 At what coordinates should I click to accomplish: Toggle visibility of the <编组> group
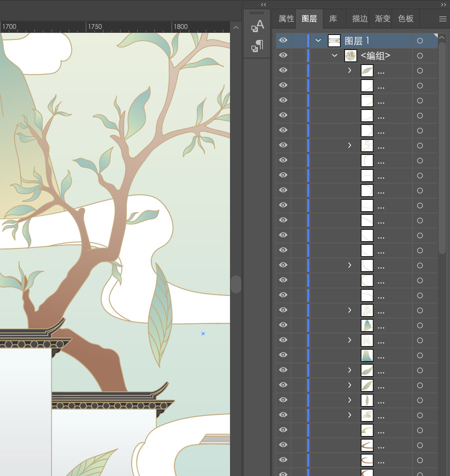coord(283,55)
